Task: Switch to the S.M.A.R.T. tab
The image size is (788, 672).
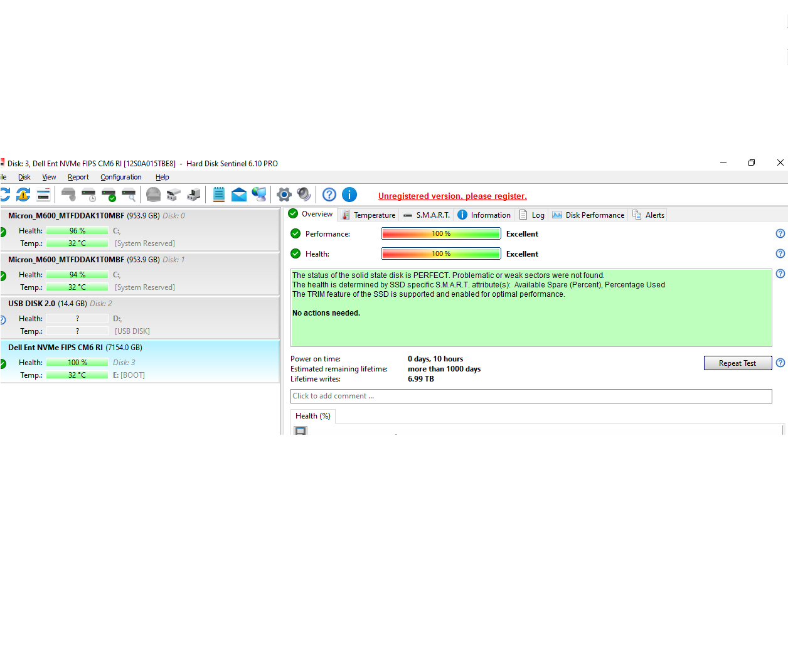Action: click(x=427, y=215)
